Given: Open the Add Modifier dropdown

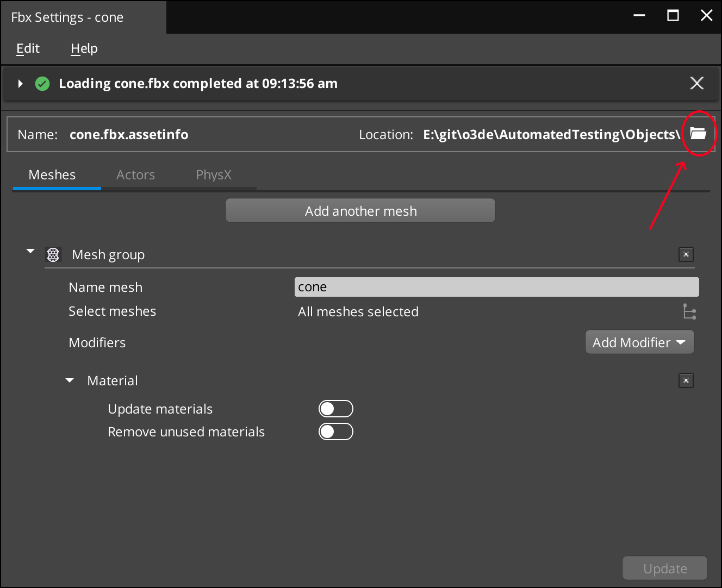Looking at the screenshot, I should [639, 342].
